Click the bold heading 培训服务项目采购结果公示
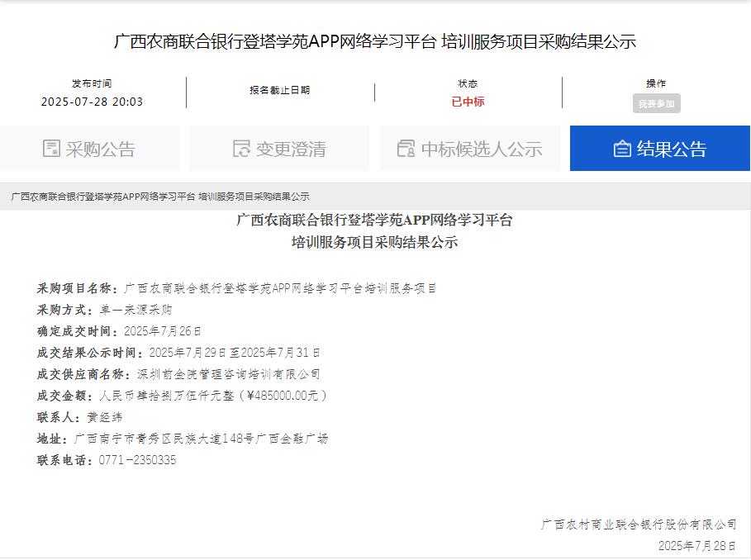751x560 pixels. pyautogui.click(x=374, y=242)
